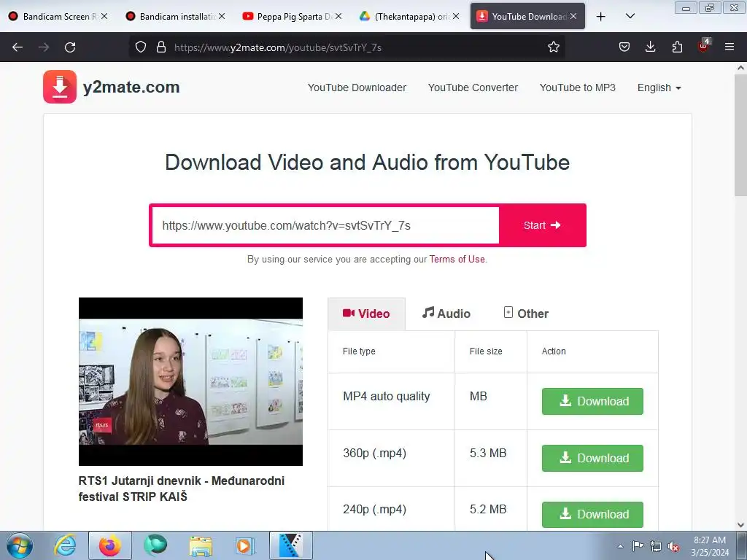Open the media player taskbar icon
The height and width of the screenshot is (560, 747).
245,545
